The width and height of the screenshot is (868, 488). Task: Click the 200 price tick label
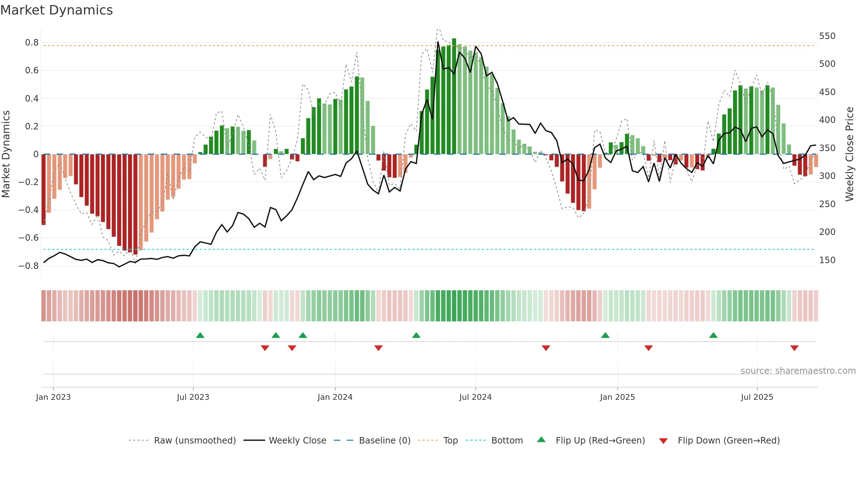(x=827, y=232)
